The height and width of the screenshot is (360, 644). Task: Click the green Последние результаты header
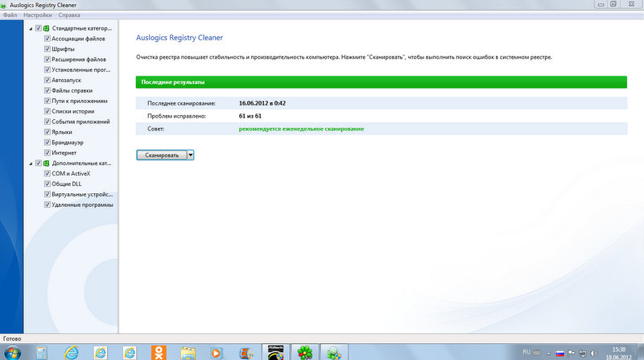tap(381, 82)
